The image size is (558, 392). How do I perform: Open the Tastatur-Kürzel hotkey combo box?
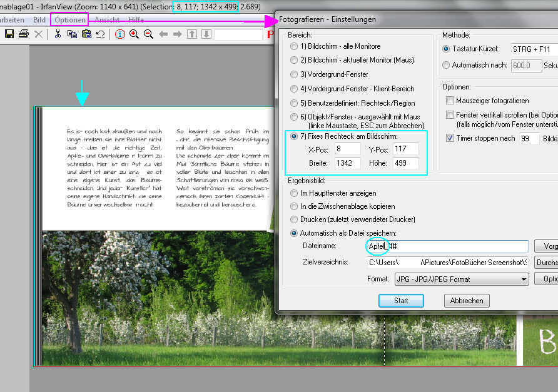point(533,49)
